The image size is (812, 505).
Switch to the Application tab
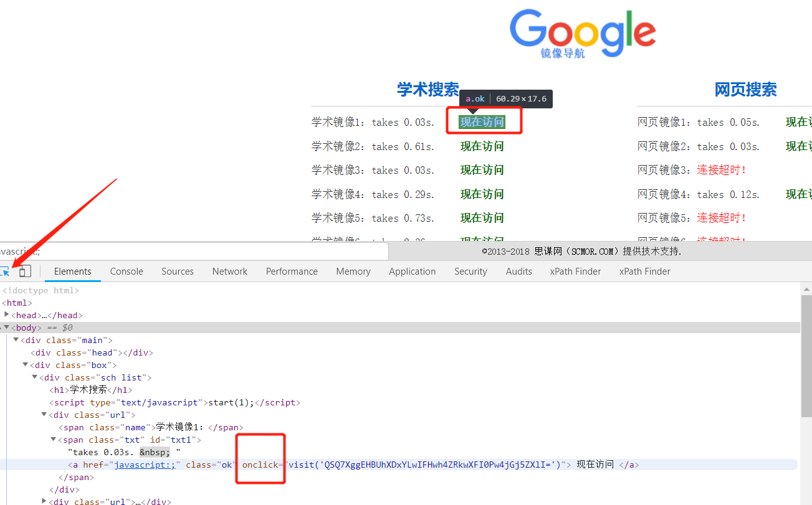click(x=412, y=271)
